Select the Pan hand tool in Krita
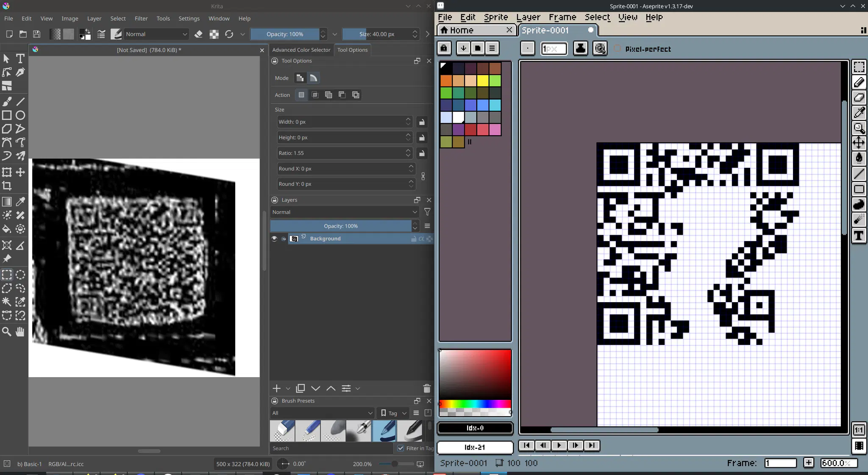 [x=20, y=331]
